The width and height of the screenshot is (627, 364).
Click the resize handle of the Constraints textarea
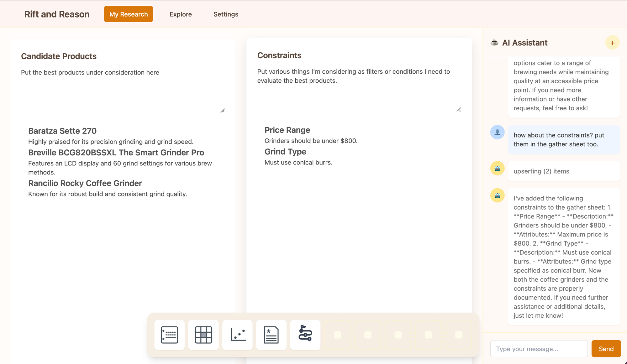click(459, 110)
